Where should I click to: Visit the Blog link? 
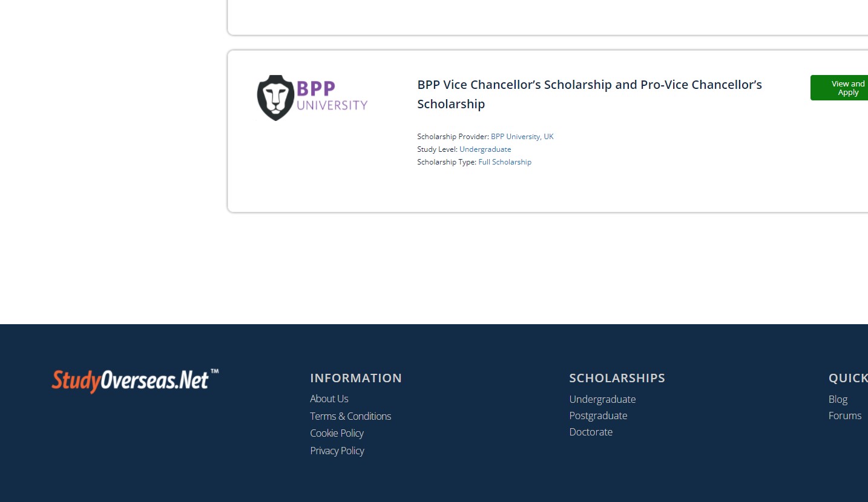[x=838, y=399]
